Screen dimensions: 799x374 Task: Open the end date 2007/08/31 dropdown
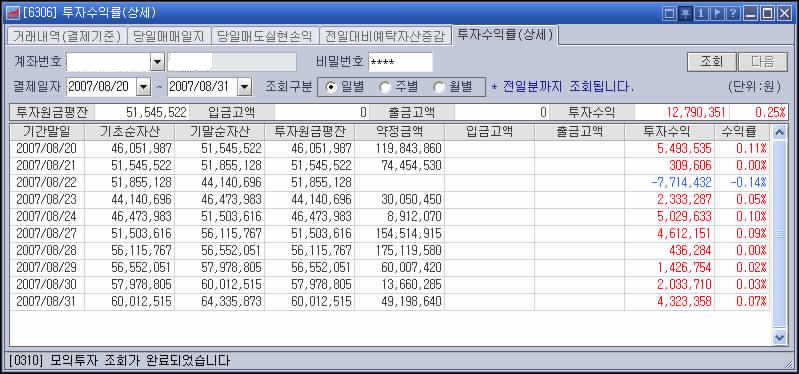pyautogui.click(x=245, y=87)
